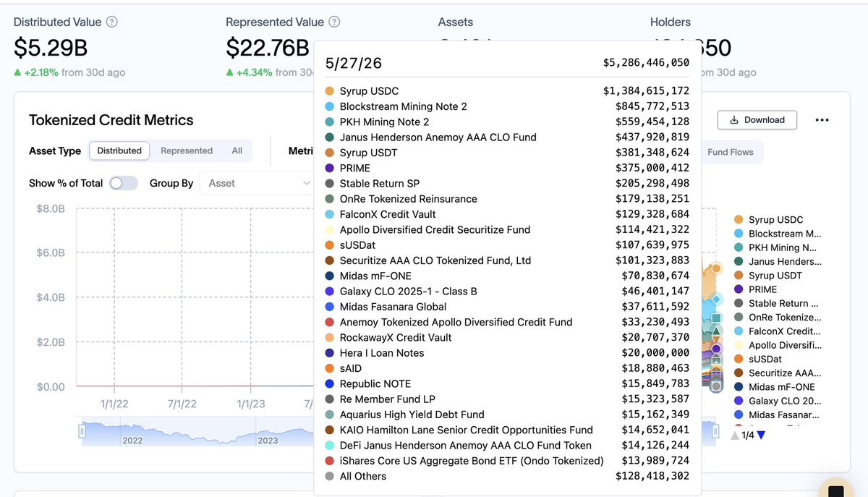Toggle Syrup USDC series in legend
The height and width of the screenshot is (497, 868).
768,220
